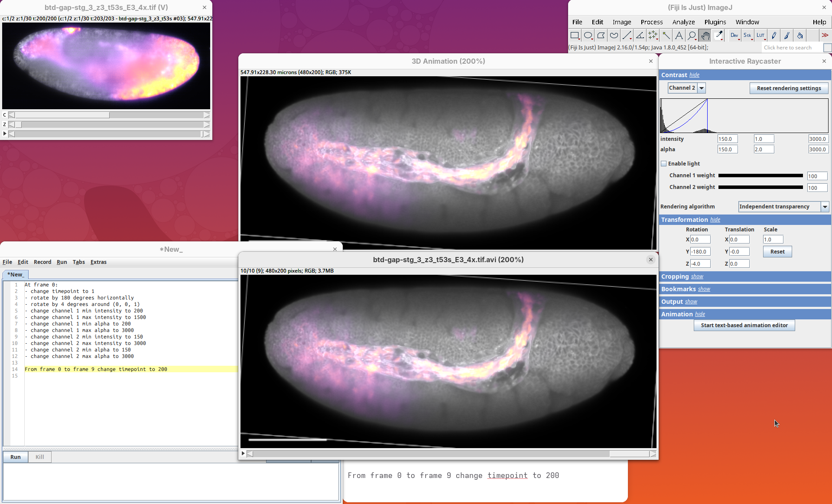This screenshot has height=504, width=832.
Task: Open the Plugins menu
Action: tap(715, 22)
